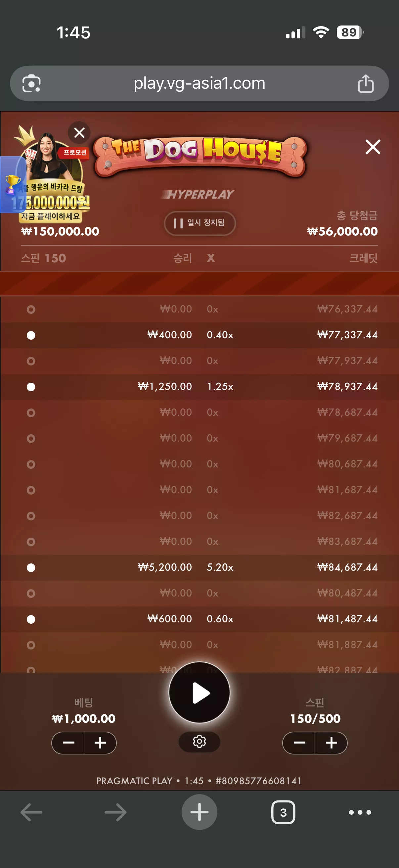Tap the hollow dot on ₩76,337.44 row
The width and height of the screenshot is (399, 868).
click(31, 309)
